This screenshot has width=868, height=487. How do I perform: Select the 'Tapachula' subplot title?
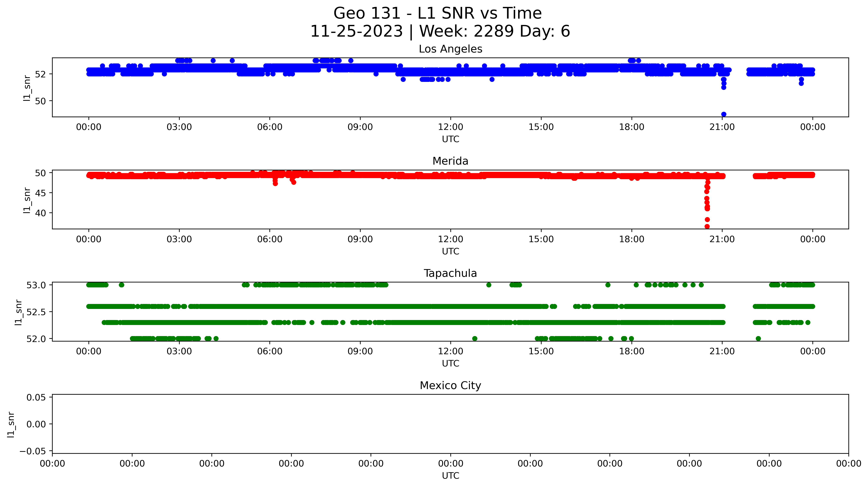point(451,273)
